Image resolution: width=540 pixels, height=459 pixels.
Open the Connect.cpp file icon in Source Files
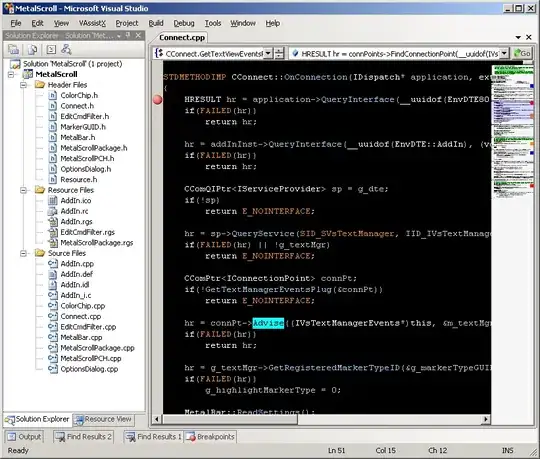(52, 316)
